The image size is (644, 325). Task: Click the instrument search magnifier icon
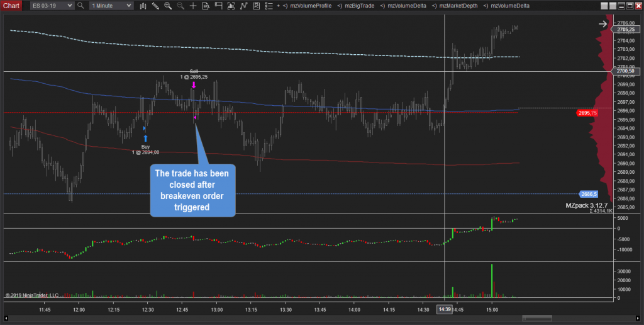pyautogui.click(x=80, y=6)
